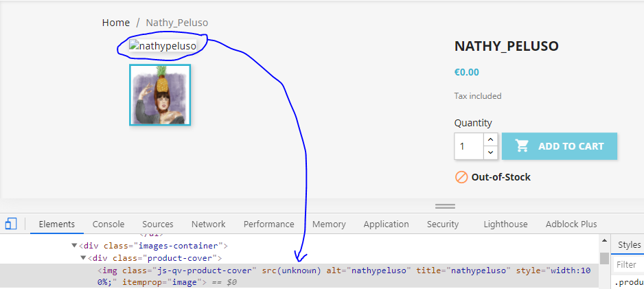The image size is (644, 289).
Task: Increase quantity with the up arrow
Action: tap(490, 139)
